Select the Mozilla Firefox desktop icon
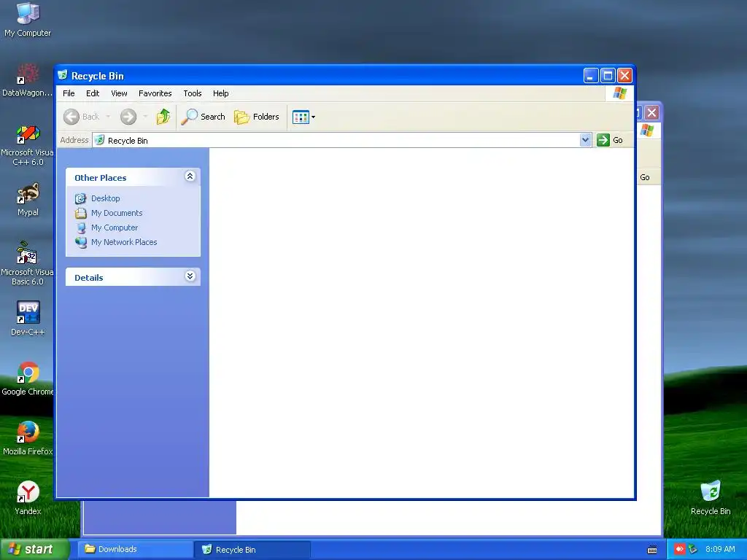747x560 pixels. point(28,438)
